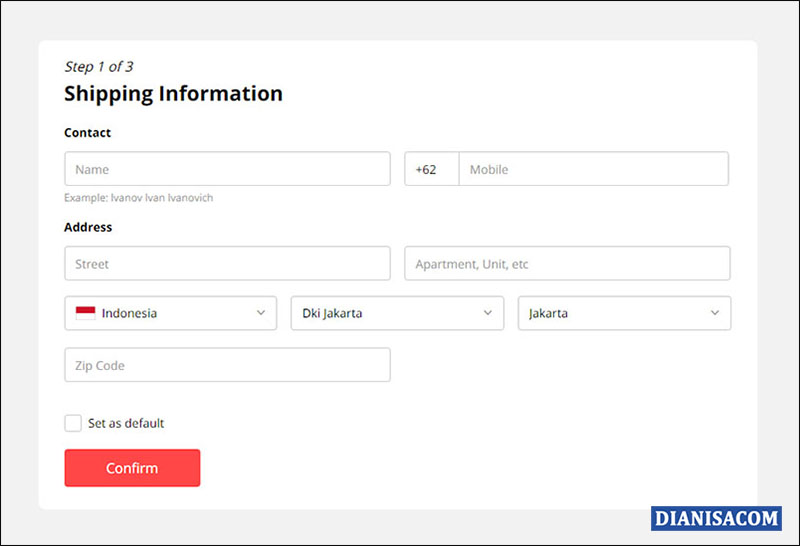The height and width of the screenshot is (546, 800).
Task: Tick the Set as default checkbox
Action: click(73, 423)
